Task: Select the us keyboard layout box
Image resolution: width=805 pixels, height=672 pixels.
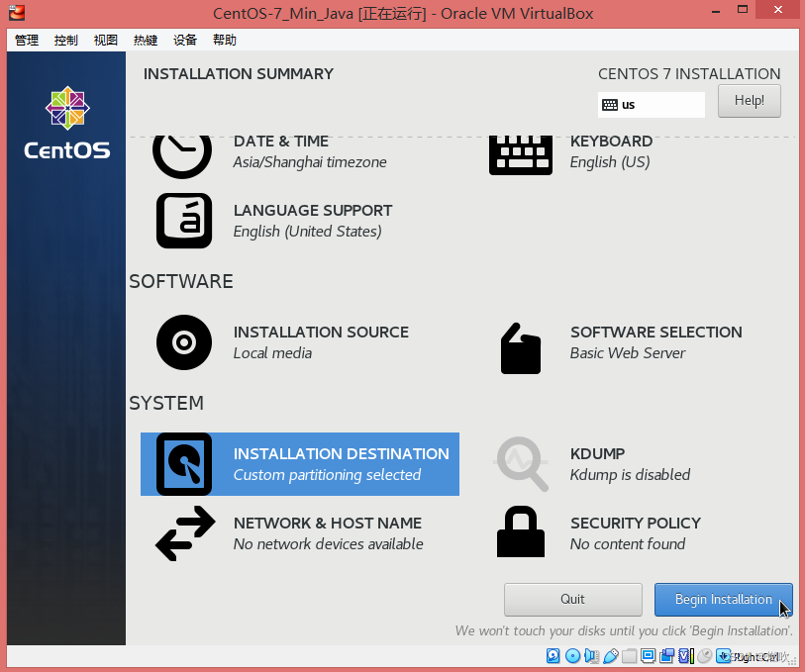Action: pyautogui.click(x=651, y=105)
